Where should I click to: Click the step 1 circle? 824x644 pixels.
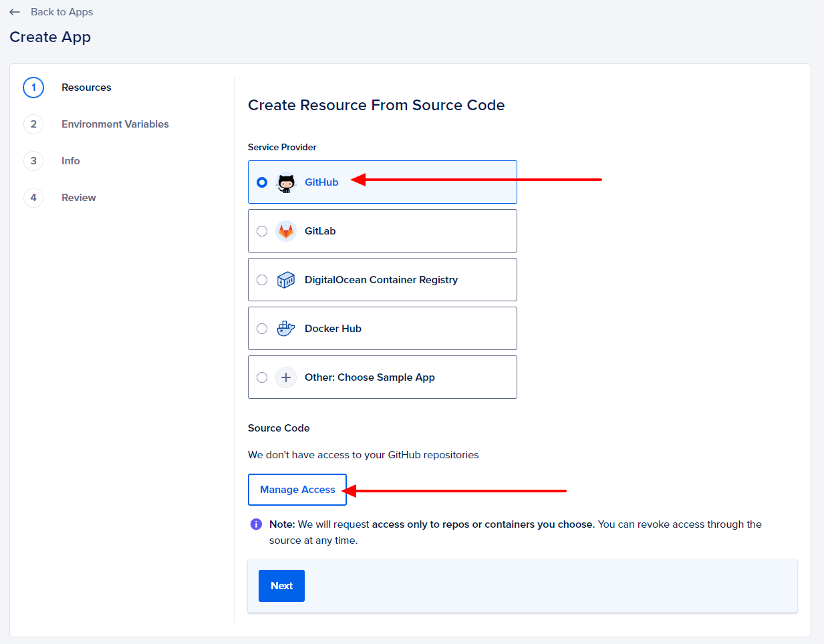coord(33,88)
